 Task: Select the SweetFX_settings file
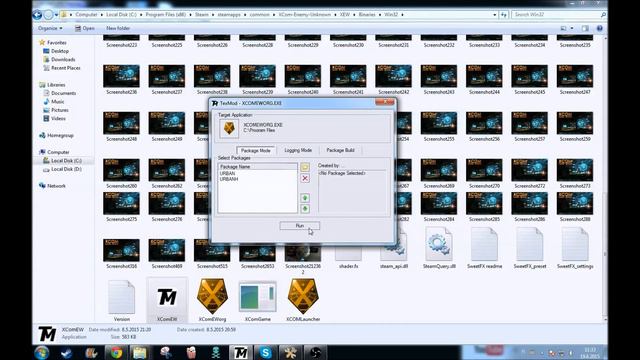575,248
